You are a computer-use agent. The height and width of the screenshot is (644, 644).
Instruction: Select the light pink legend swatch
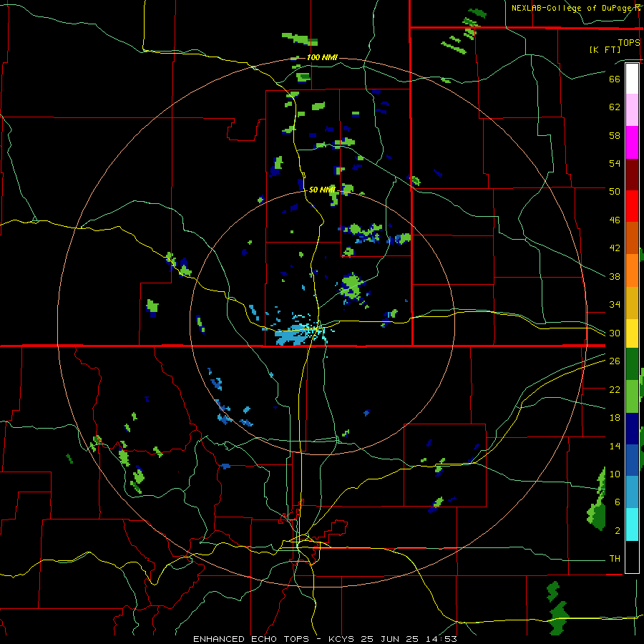tap(632, 110)
